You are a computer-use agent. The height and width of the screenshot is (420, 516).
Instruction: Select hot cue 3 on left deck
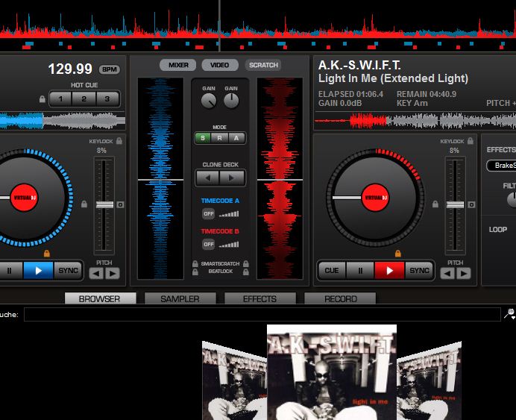107,98
